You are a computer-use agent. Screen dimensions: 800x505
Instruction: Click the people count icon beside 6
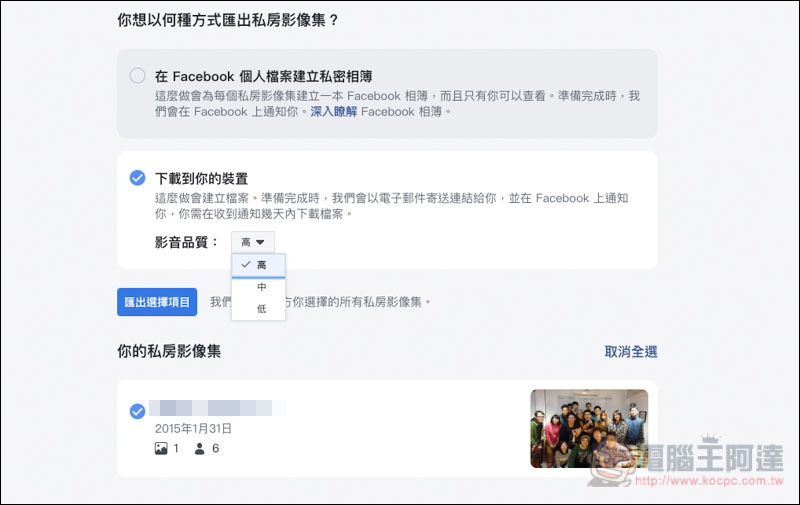pos(199,448)
